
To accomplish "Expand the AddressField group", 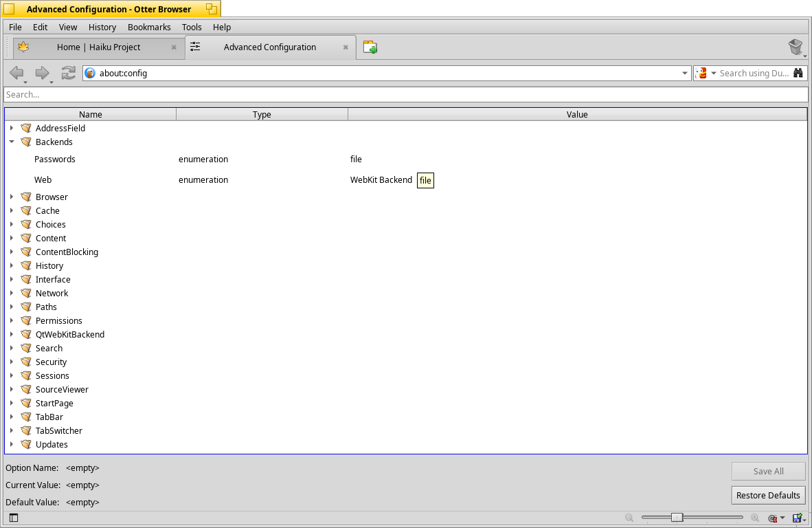I will click(12, 127).
